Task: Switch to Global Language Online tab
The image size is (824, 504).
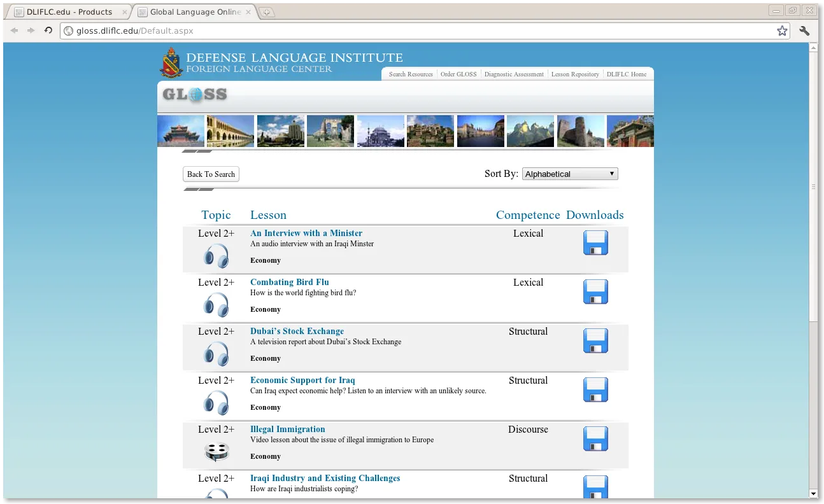Action: pos(195,12)
